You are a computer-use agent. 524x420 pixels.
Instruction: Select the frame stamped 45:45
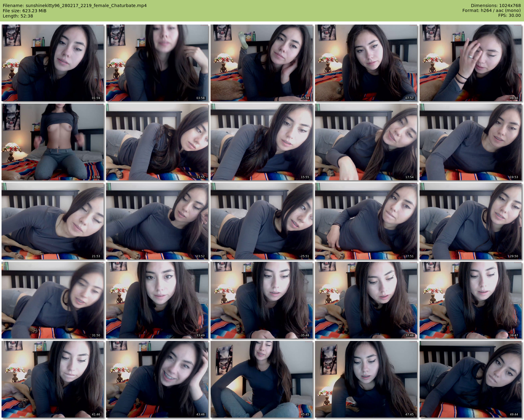262,379
